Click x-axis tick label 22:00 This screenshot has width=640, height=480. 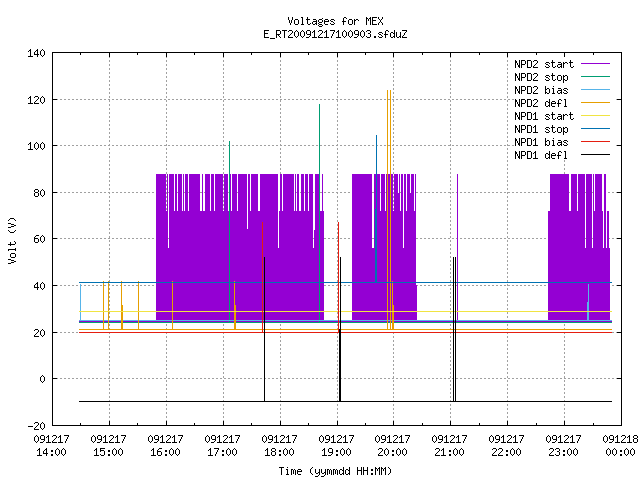tap(507, 452)
